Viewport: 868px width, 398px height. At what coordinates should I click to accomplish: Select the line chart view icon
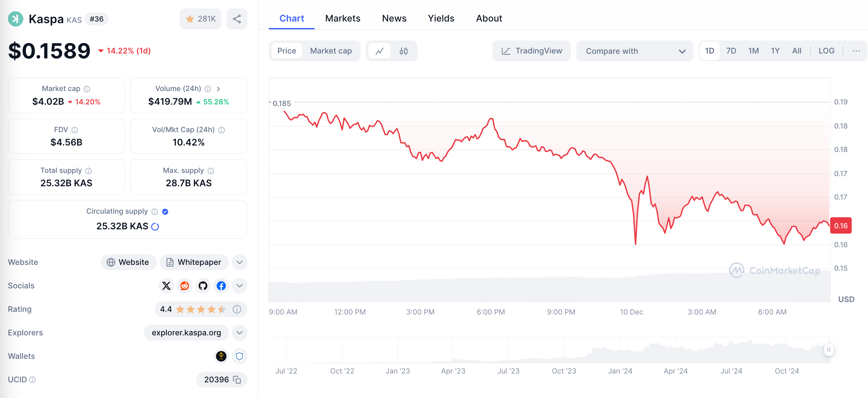click(380, 51)
